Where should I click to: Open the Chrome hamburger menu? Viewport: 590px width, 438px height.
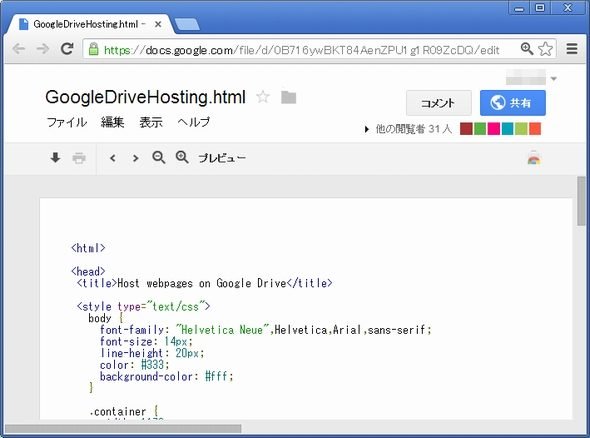tap(572, 49)
